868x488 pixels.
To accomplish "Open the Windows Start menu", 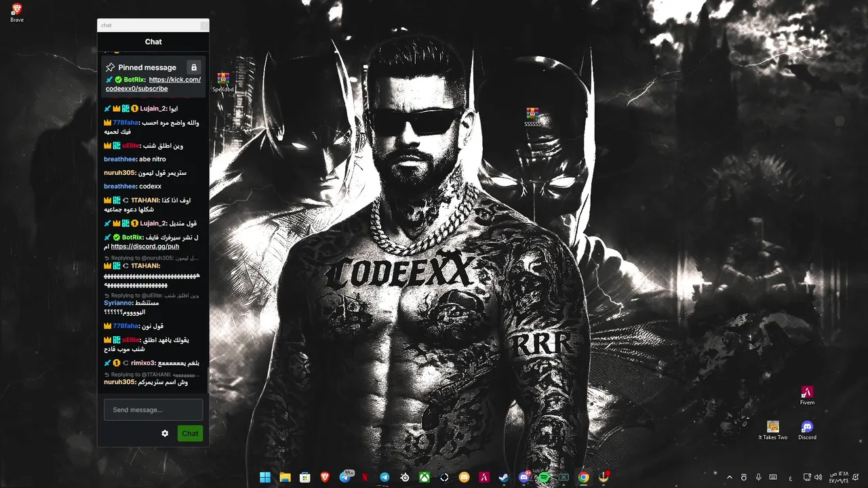I will click(265, 477).
